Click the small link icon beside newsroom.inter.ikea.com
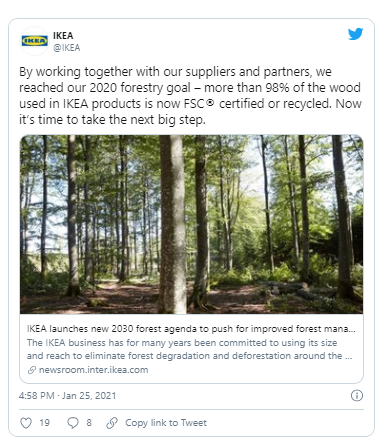 point(32,370)
